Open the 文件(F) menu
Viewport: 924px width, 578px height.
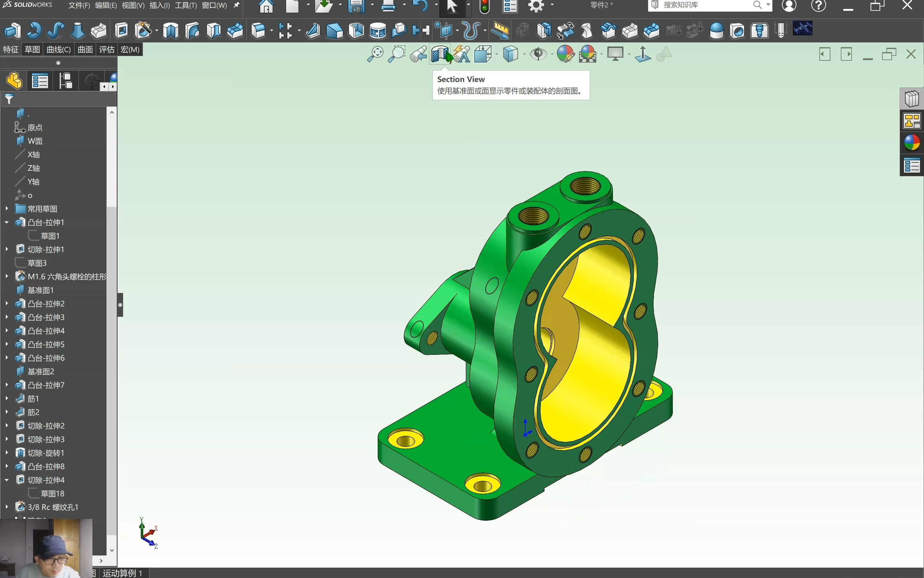click(x=79, y=5)
